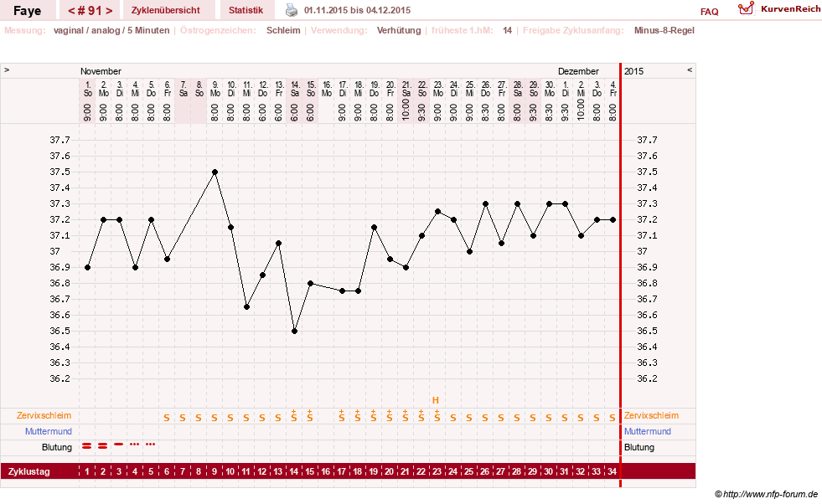
Task: Click the right Zervixschleim label
Action: [x=651, y=415]
